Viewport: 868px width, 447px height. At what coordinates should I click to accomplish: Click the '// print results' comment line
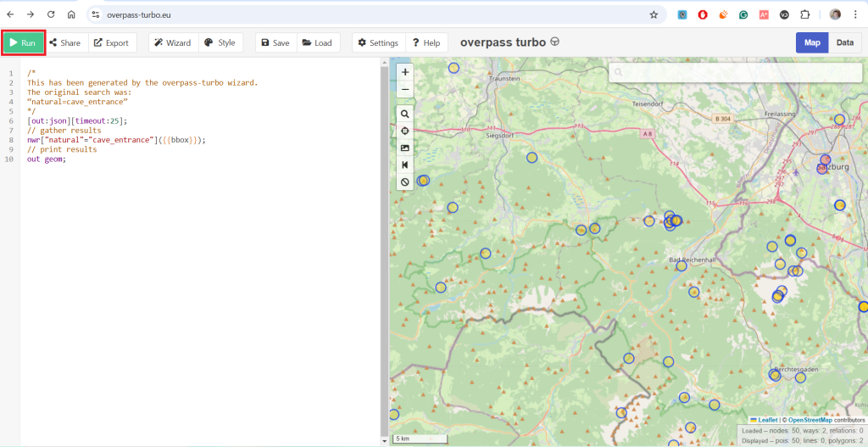[x=62, y=149]
